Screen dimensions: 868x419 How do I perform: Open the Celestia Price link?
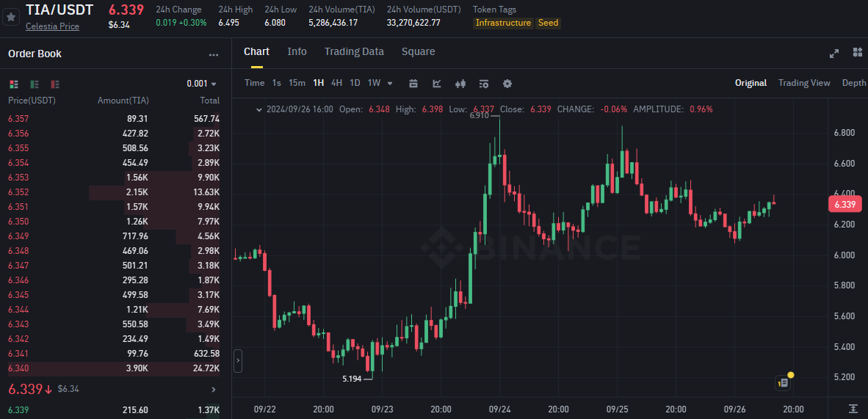[53, 26]
